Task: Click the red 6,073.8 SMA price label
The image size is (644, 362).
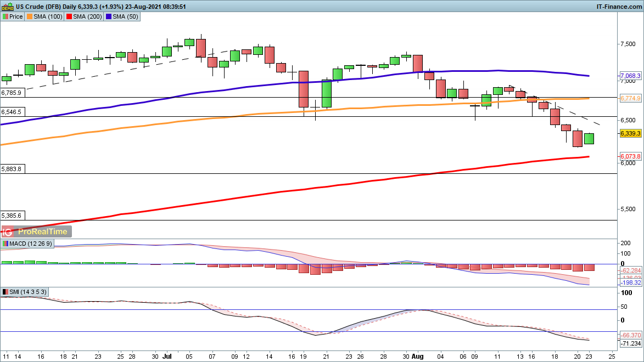Action: 630,156
